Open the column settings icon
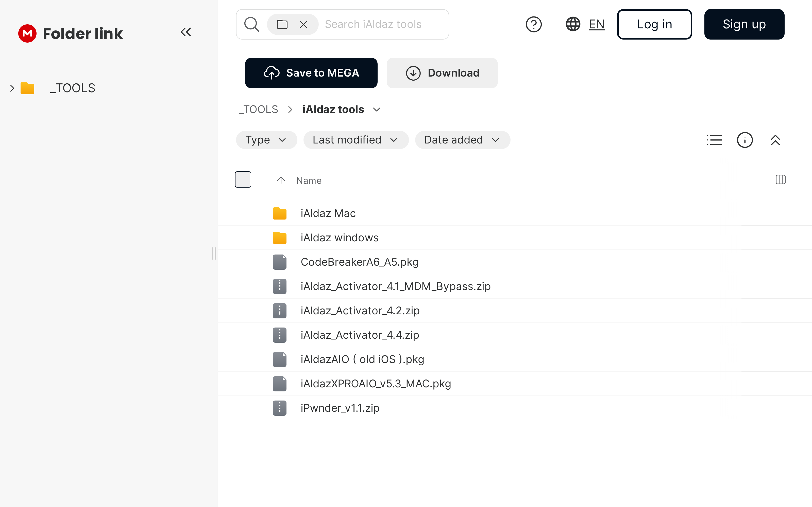The image size is (812, 507). (781, 180)
